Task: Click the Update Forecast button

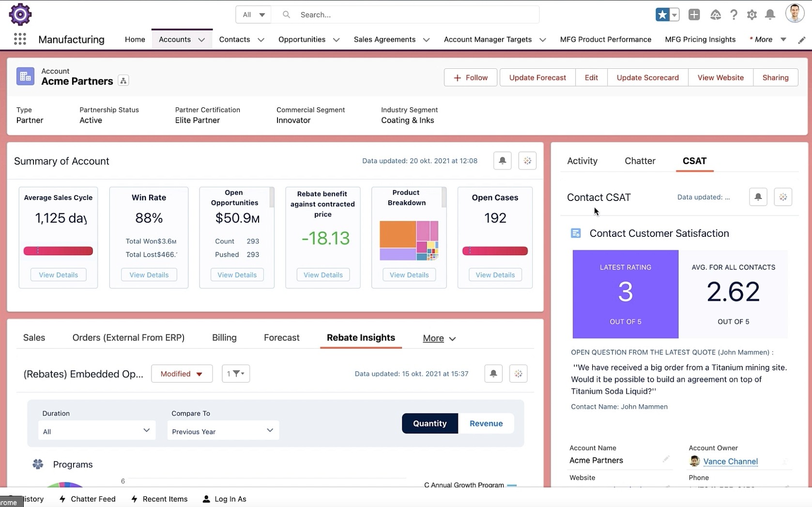Action: pyautogui.click(x=537, y=77)
